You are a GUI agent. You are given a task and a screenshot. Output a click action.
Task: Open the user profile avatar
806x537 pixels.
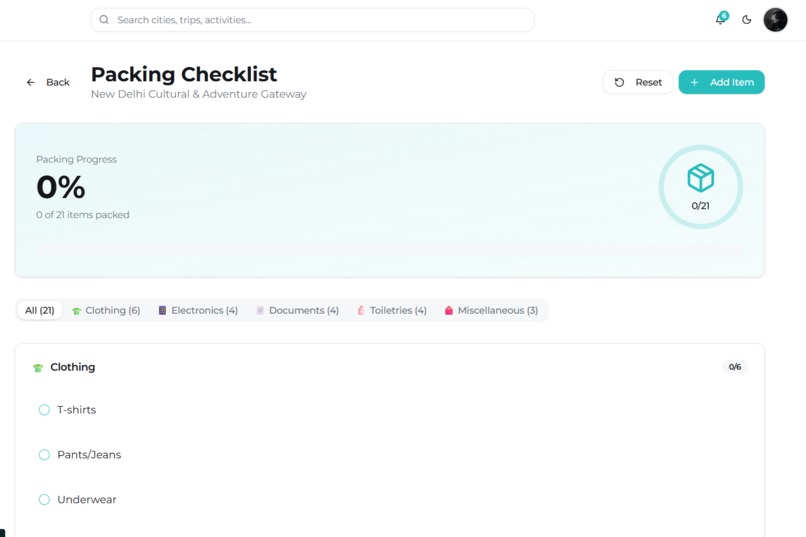[x=775, y=20]
